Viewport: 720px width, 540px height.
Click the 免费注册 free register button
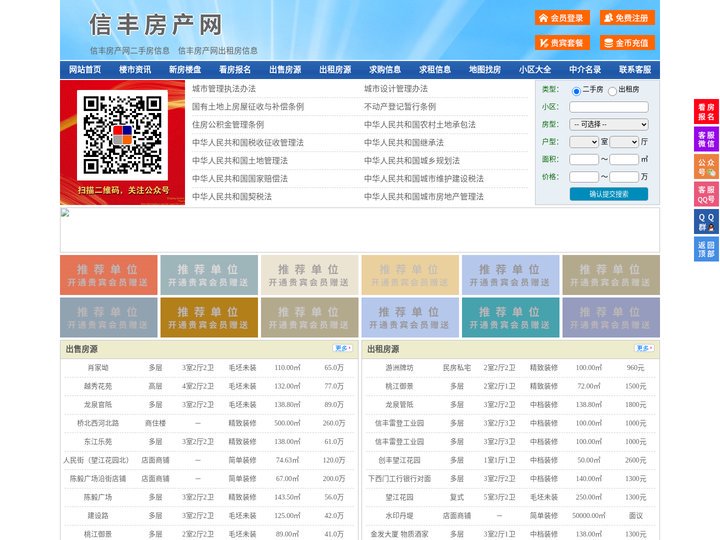click(627, 18)
